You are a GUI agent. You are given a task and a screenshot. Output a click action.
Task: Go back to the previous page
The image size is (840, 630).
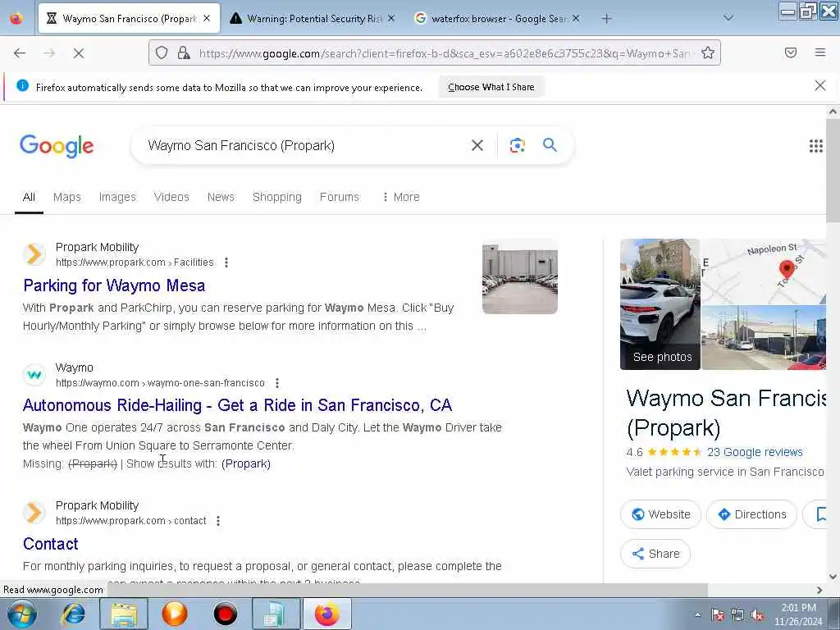pos(20,53)
